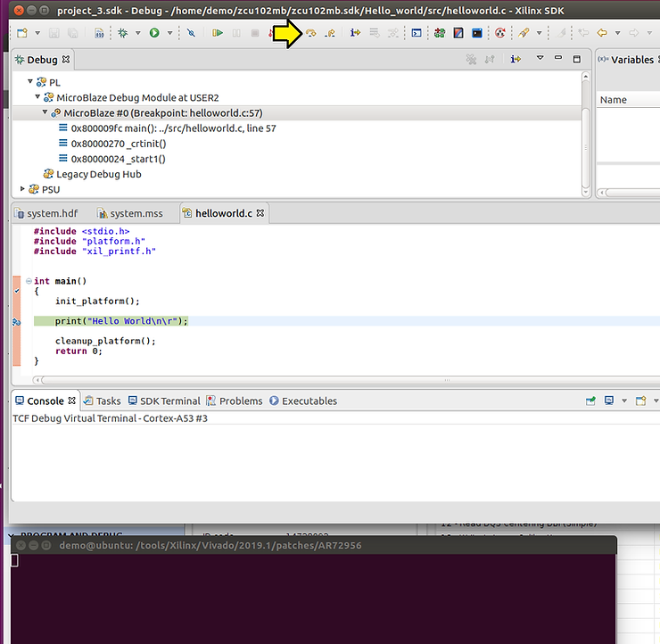Click the green Run launch icon
The height and width of the screenshot is (644, 660).
pyautogui.click(x=154, y=33)
